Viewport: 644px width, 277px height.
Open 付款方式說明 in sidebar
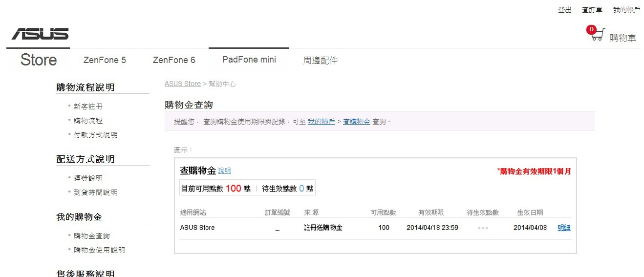(96, 135)
